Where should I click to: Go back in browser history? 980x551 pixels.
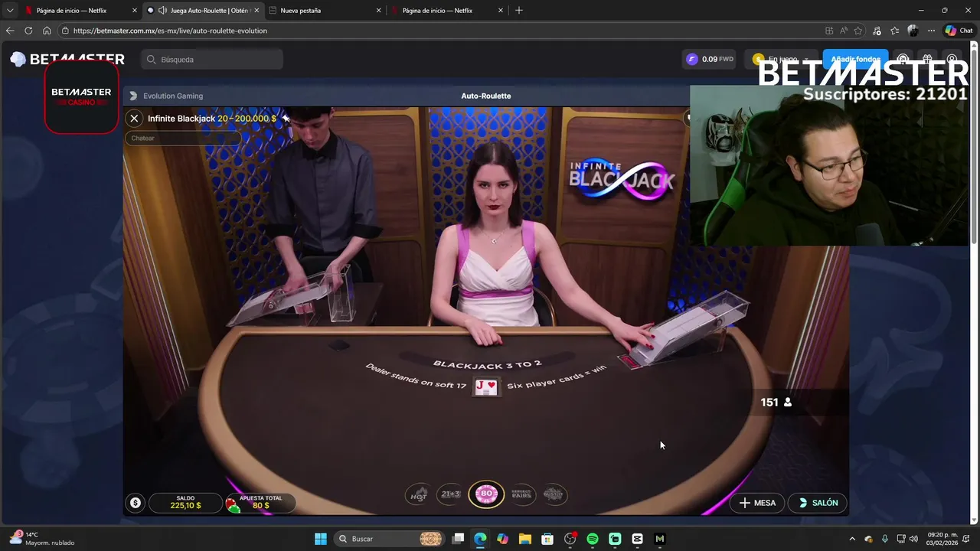click(10, 31)
